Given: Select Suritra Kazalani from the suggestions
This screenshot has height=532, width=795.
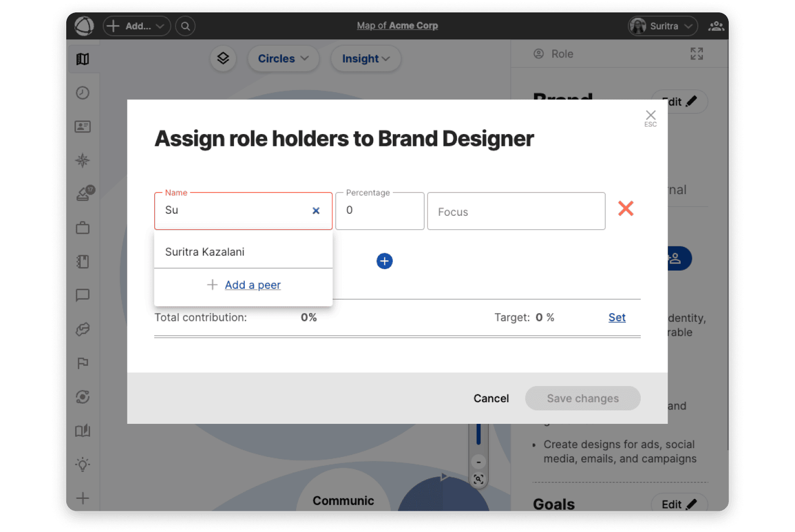Looking at the screenshot, I should [x=243, y=252].
